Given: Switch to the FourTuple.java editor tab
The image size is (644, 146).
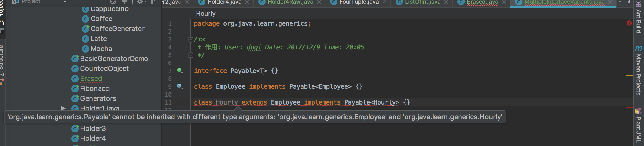Looking at the screenshot, I should tap(359, 2).
